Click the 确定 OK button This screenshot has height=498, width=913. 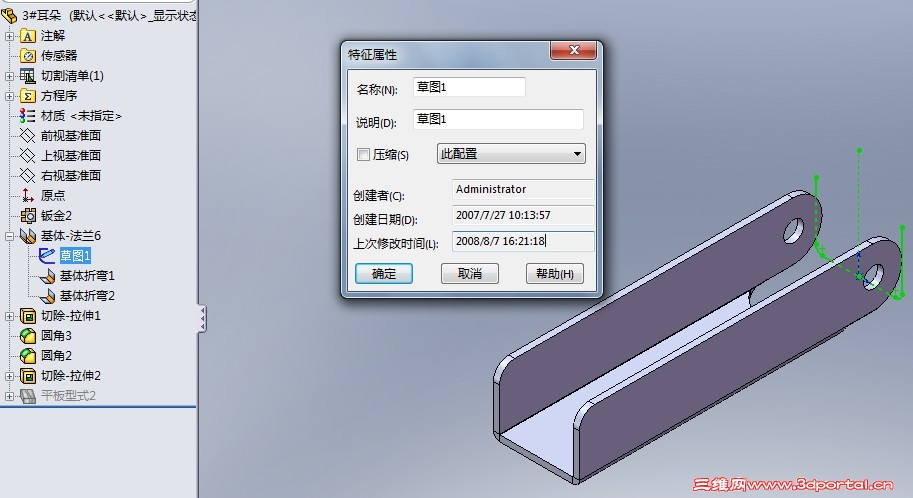click(384, 273)
